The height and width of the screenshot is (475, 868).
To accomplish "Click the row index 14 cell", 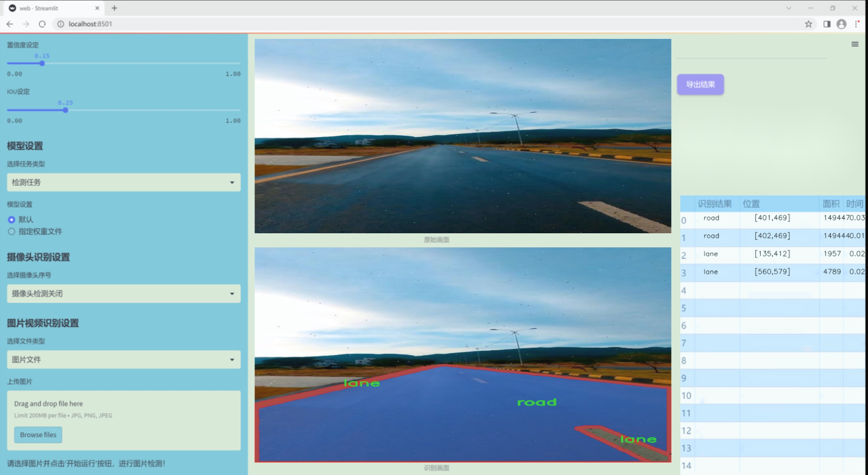I will (687, 466).
